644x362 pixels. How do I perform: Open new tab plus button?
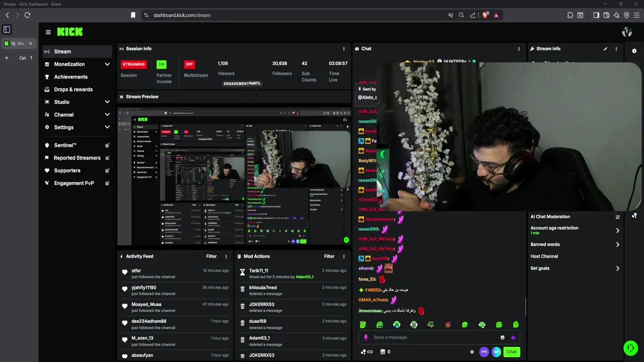[7, 58]
